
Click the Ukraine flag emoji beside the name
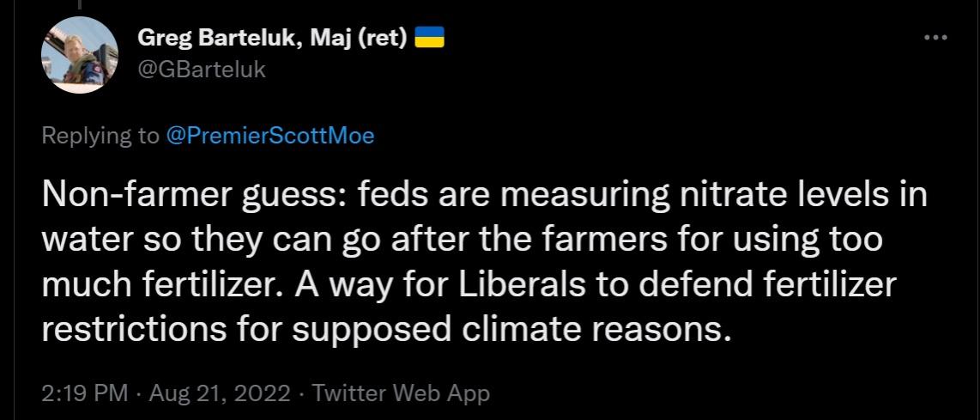429,39
